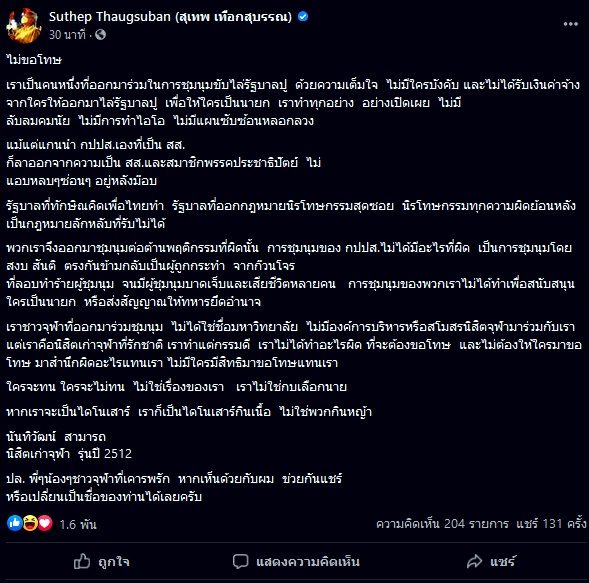Click Suthep Thaugsuban's profile picture
This screenshot has width=589, height=583.
pyautogui.click(x=23, y=26)
